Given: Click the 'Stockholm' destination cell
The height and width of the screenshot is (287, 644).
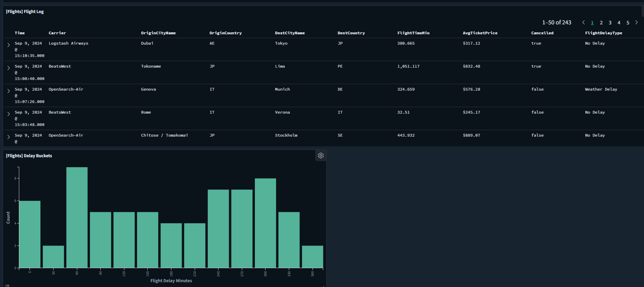Looking at the screenshot, I should [286, 135].
